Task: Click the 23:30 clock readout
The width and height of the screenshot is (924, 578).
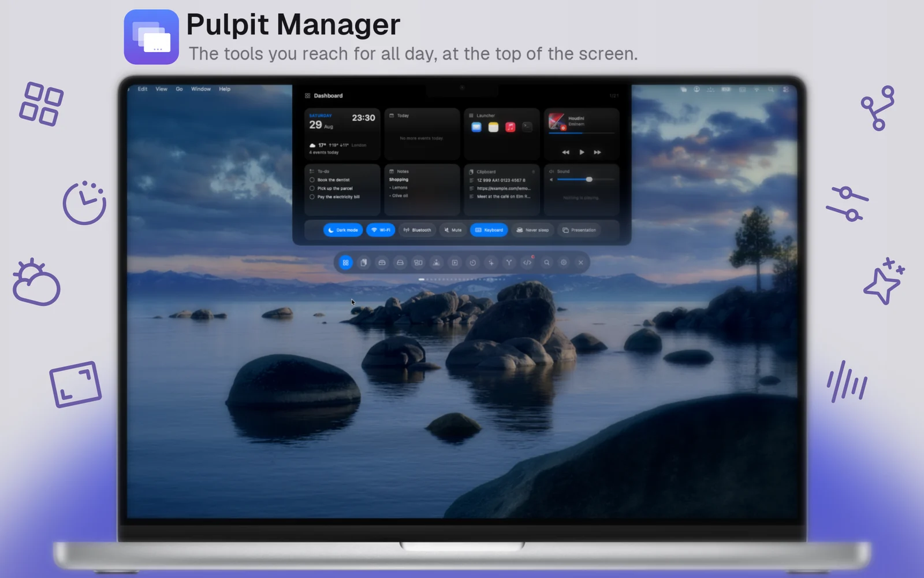Action: [x=364, y=118]
